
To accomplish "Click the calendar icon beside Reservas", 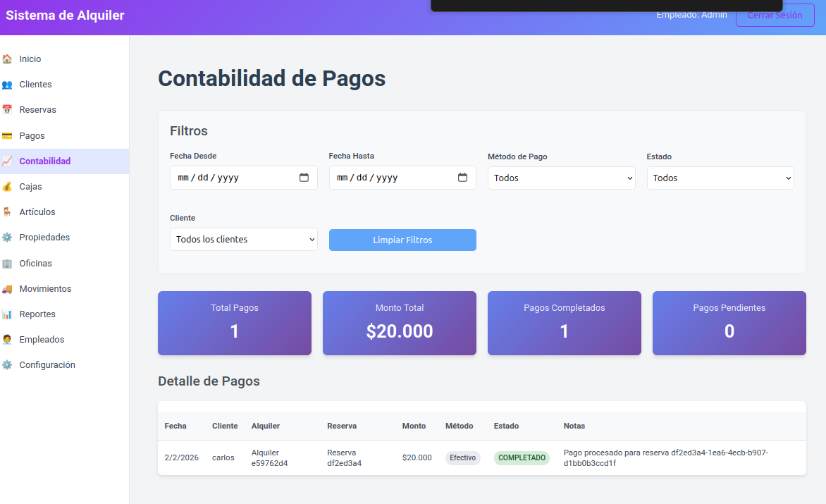I will pyautogui.click(x=7, y=109).
